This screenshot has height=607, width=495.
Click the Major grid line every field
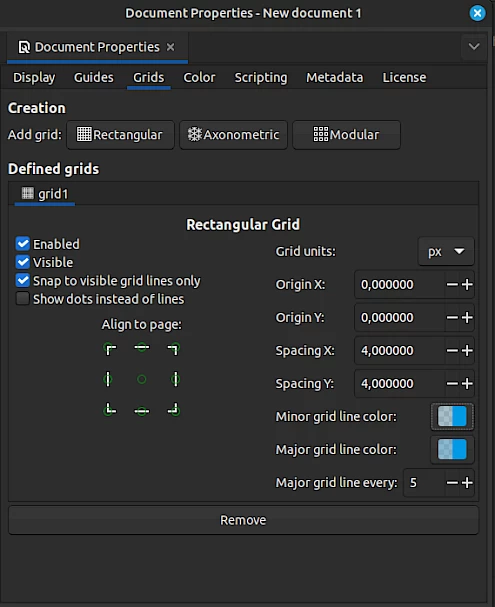pyautogui.click(x=424, y=483)
